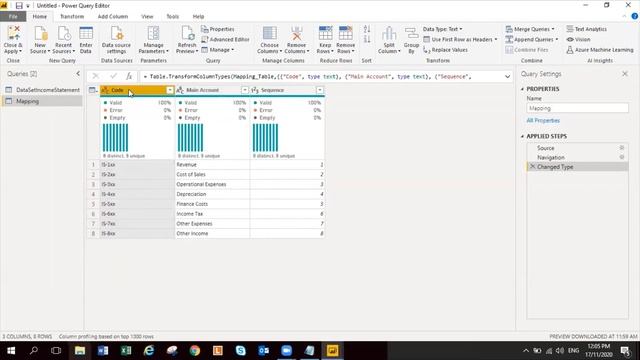Screen dimensions: 640x360
Task: Open the Manage query dropdown
Action: pyautogui.click(x=218, y=50)
